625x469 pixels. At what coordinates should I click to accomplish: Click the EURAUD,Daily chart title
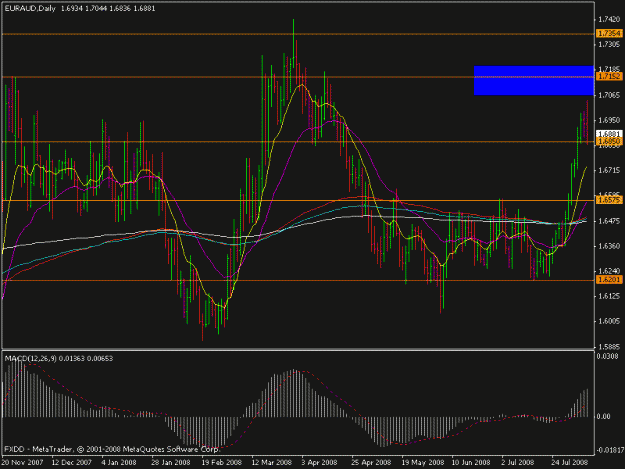point(30,8)
